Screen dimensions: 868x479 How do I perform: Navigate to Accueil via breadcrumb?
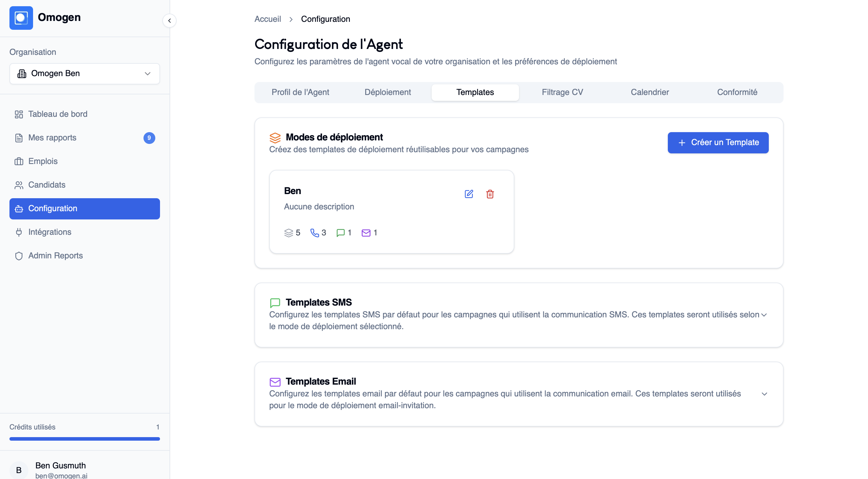click(267, 19)
